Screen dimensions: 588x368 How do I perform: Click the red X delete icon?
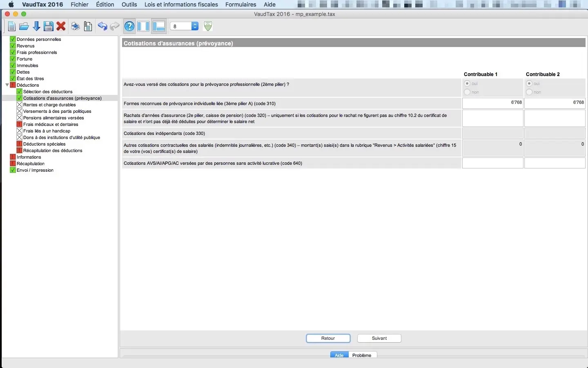61,27
